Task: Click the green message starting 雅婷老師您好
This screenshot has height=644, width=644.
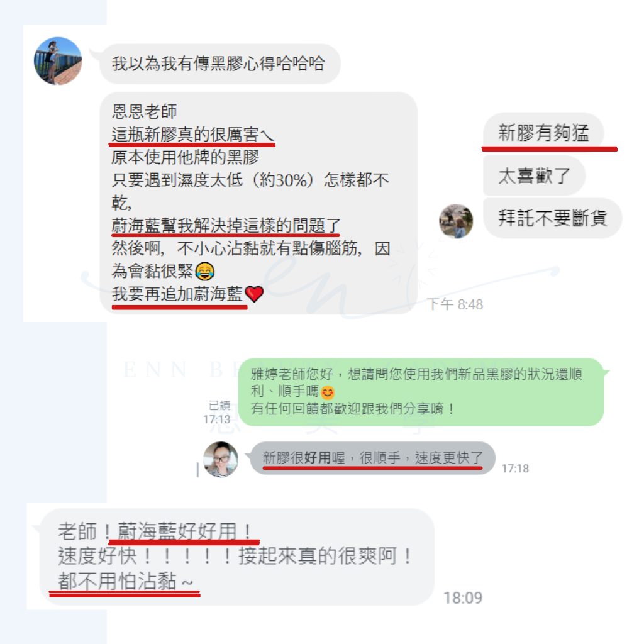Action: point(421,392)
